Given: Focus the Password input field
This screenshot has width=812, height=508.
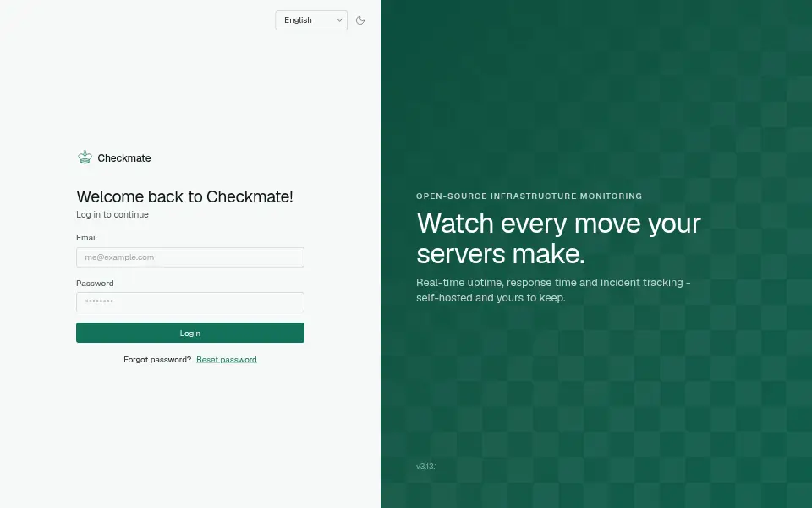Looking at the screenshot, I should 190,302.
